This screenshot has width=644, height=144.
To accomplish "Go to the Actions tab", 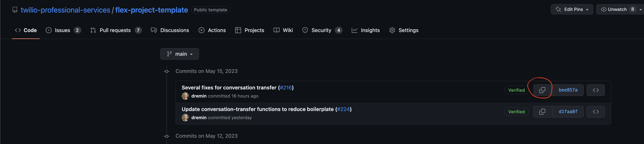I will pos(212,30).
